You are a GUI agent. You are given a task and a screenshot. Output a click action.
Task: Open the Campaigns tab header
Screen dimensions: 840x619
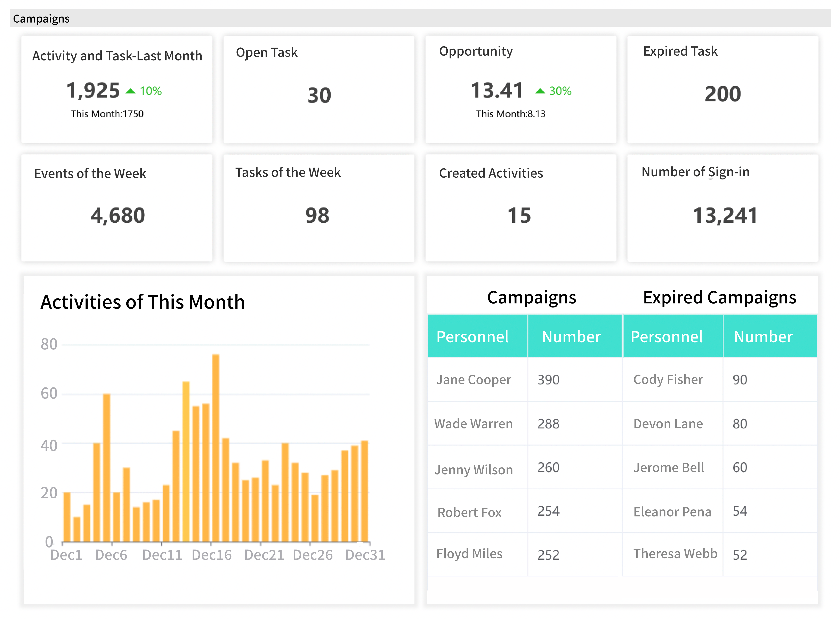[41, 18]
